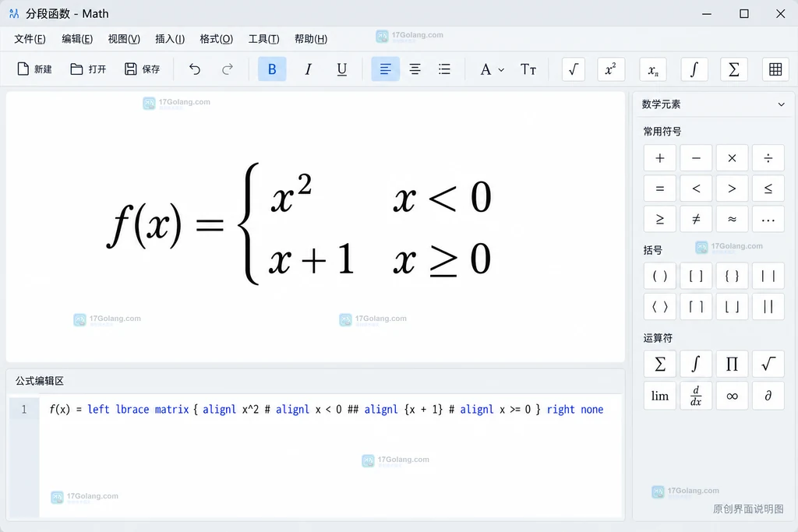Viewport: 798px width, 532px height.
Task: Insert the infinity ∞ symbol
Action: [x=733, y=396]
